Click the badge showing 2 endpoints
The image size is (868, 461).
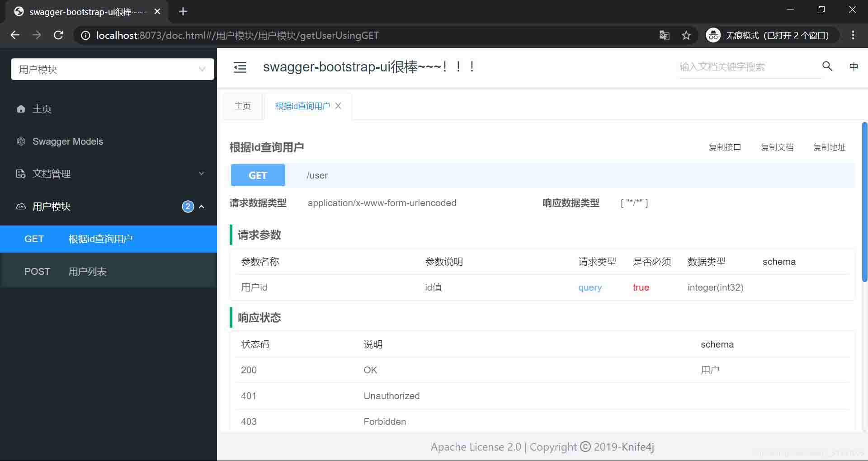[188, 207]
